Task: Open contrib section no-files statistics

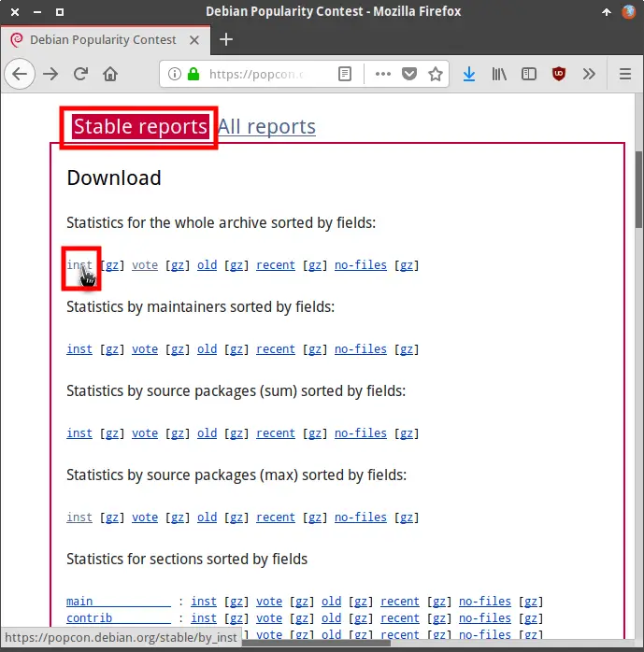Action: [485, 618]
